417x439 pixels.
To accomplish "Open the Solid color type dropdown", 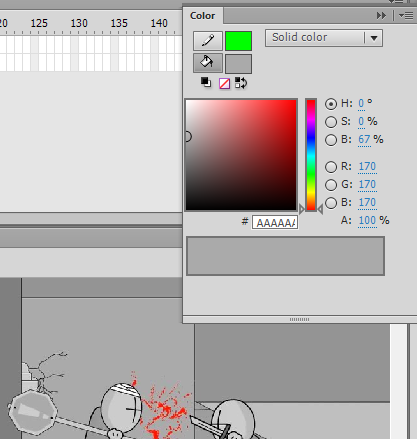I will [324, 38].
